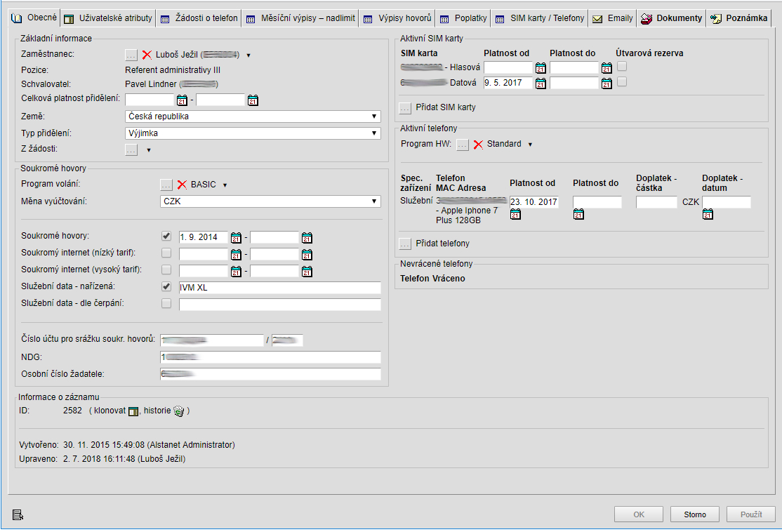Expand the Typ přidělení dropdown
Viewport: 782px width, 532px height.
(x=253, y=133)
